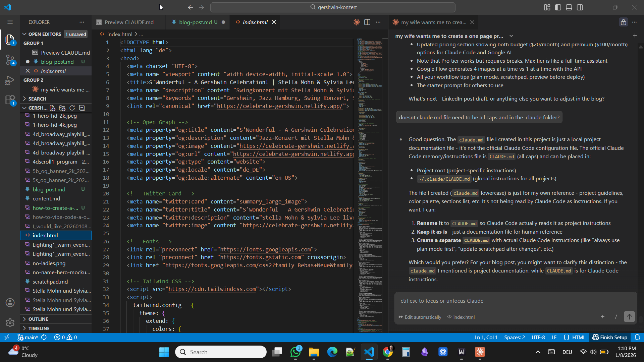Image resolution: width=644 pixels, height=362 pixels.
Task: Collapse the OPEN EDITORS section
Action: pyautogui.click(x=24, y=34)
